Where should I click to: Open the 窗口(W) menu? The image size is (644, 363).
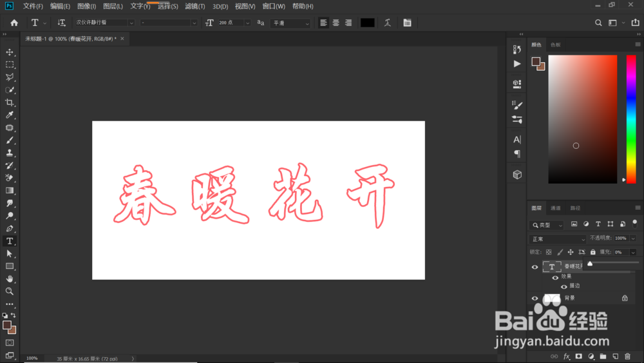click(274, 6)
